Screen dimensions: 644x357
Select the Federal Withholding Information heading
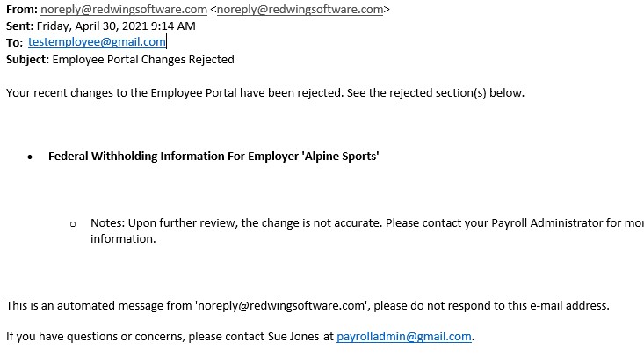[213, 157]
